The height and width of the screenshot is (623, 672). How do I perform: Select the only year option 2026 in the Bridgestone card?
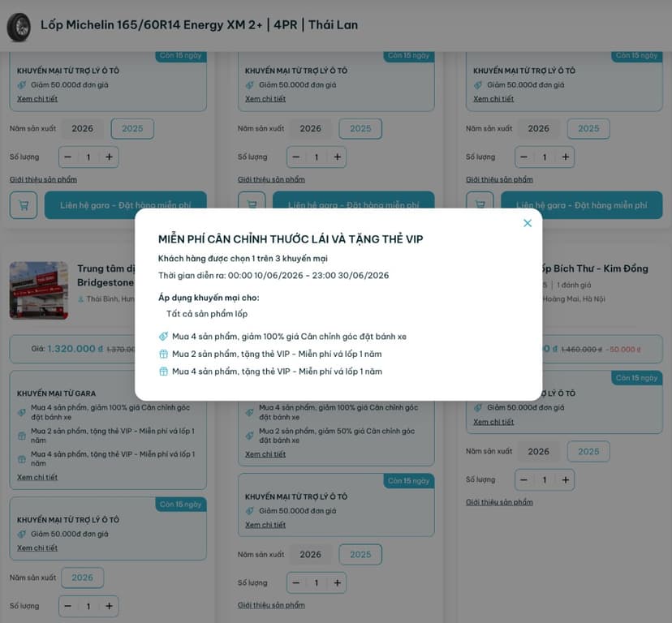point(82,578)
